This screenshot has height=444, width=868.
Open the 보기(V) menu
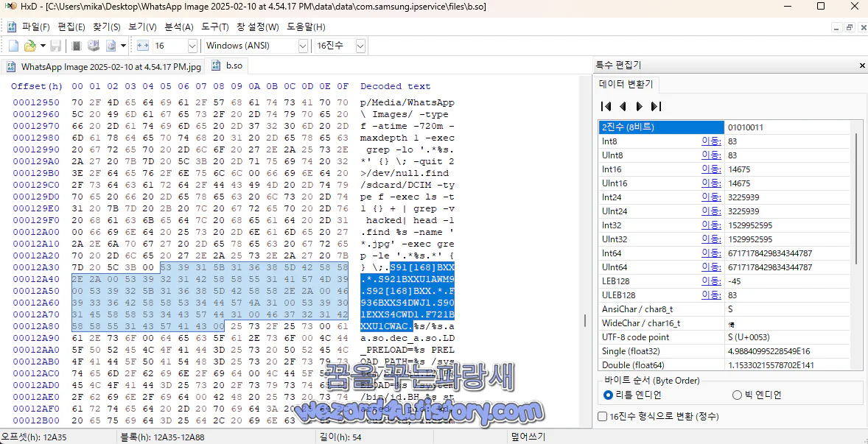point(142,27)
